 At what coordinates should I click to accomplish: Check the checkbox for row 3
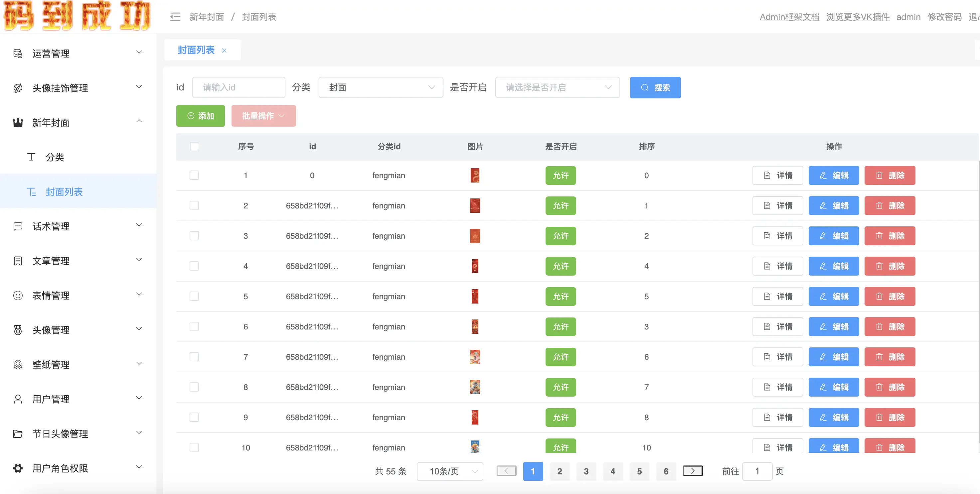click(x=194, y=236)
